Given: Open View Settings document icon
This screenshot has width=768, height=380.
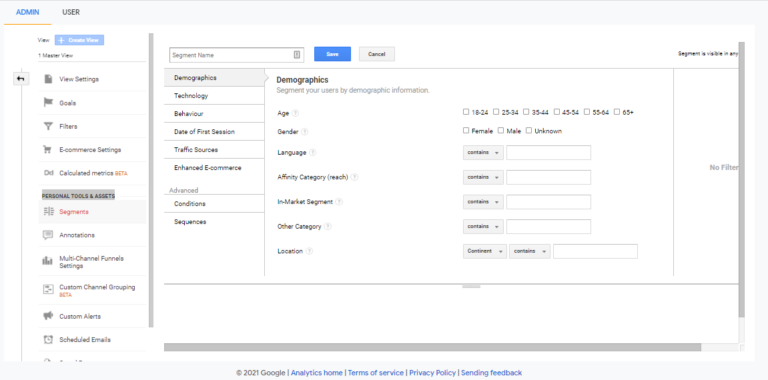Looking at the screenshot, I should coord(48,79).
